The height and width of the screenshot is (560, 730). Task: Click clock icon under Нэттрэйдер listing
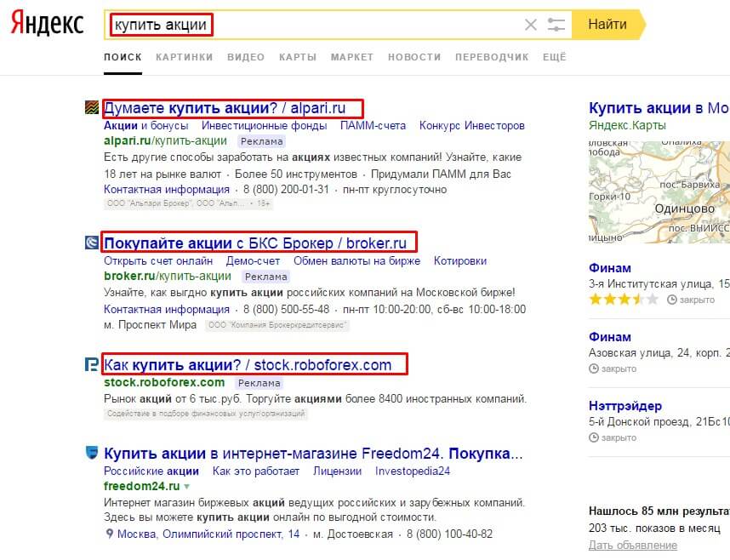click(x=594, y=437)
